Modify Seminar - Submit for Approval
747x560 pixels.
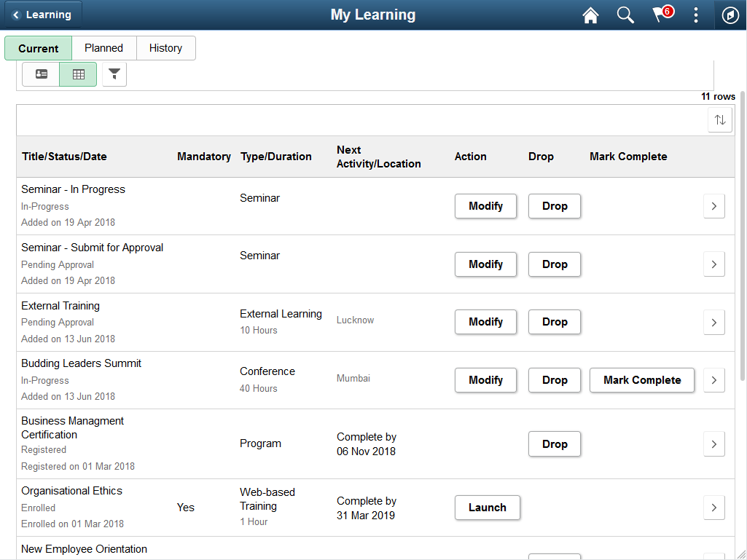click(x=485, y=264)
